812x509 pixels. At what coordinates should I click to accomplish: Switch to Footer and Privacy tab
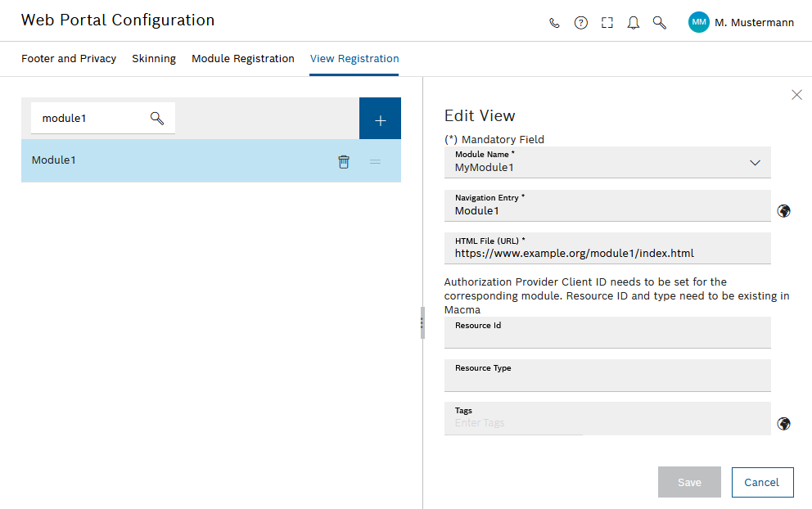(x=69, y=58)
